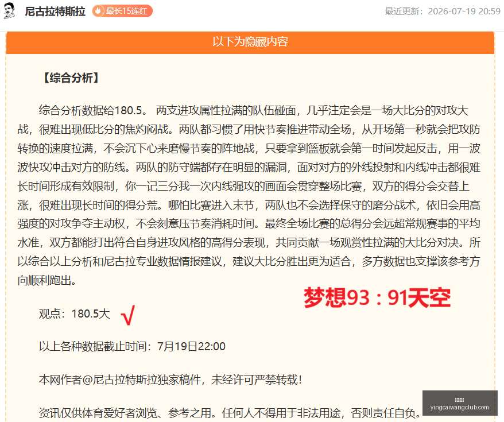Click the author avatar of 尼古拉特斯拉

pos(10,11)
